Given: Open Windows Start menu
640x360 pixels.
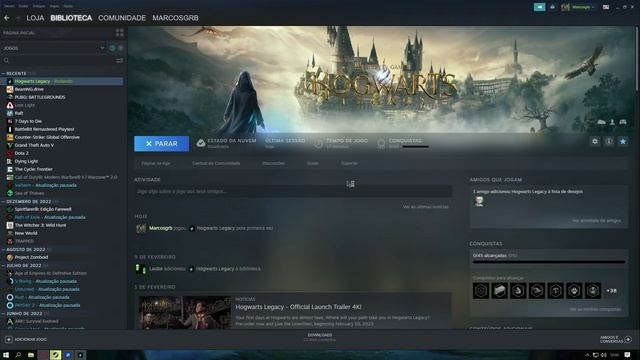Looking at the screenshot, I should pos(6,355).
